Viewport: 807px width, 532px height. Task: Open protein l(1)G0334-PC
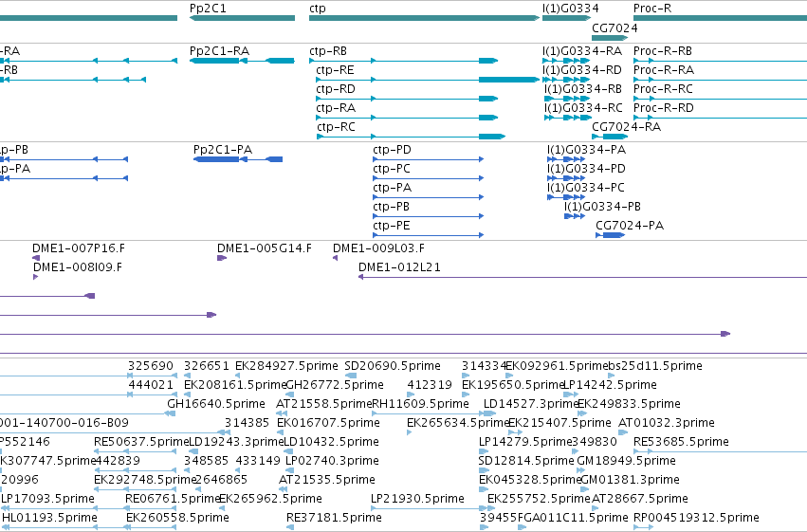[586, 189]
